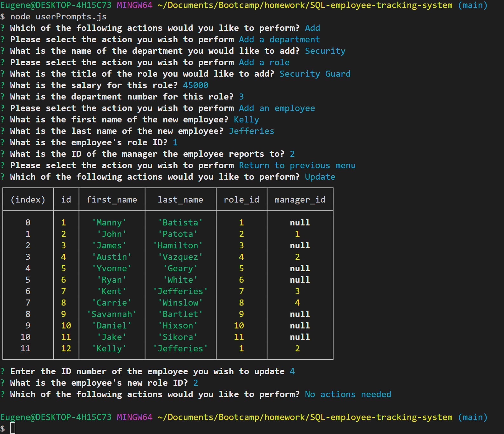Image resolution: width=504 pixels, height=434 pixels.
Task: Click the 'first_name' table column header
Action: [x=112, y=200]
